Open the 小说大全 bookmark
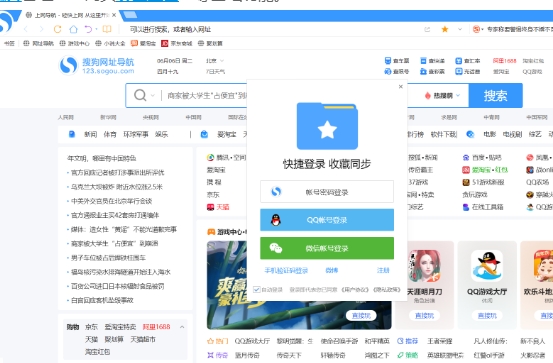 tap(110, 43)
